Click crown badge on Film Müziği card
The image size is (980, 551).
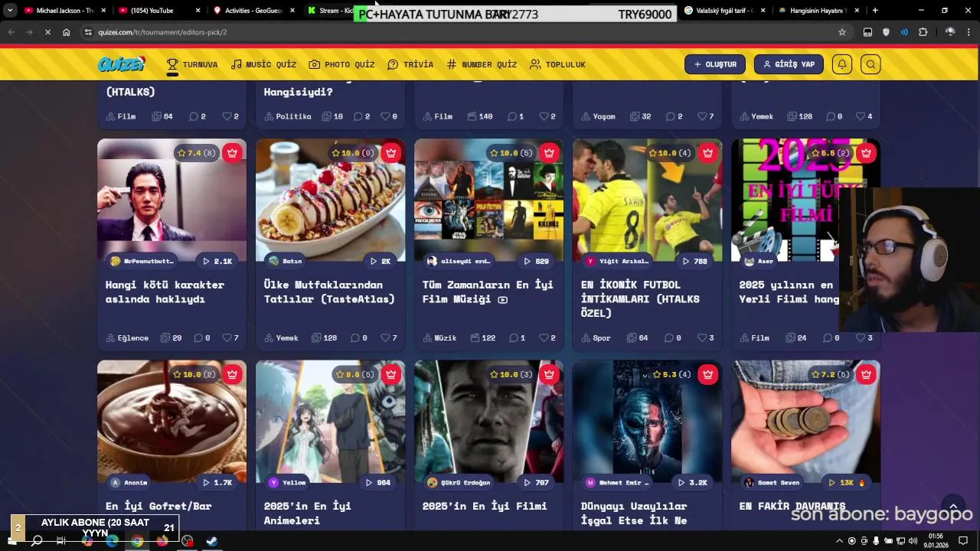(549, 153)
